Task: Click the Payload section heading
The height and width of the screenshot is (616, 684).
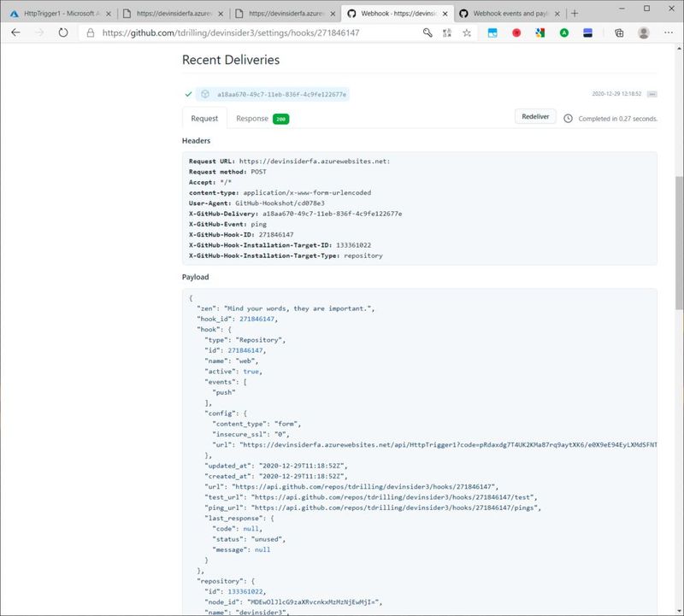Action: (196, 277)
